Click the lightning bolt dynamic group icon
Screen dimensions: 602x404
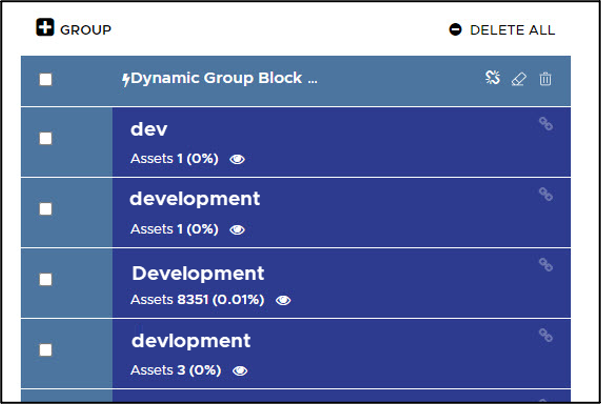125,80
